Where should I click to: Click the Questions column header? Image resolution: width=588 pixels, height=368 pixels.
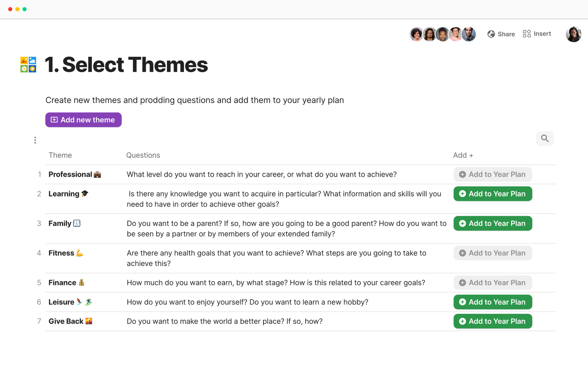click(143, 155)
